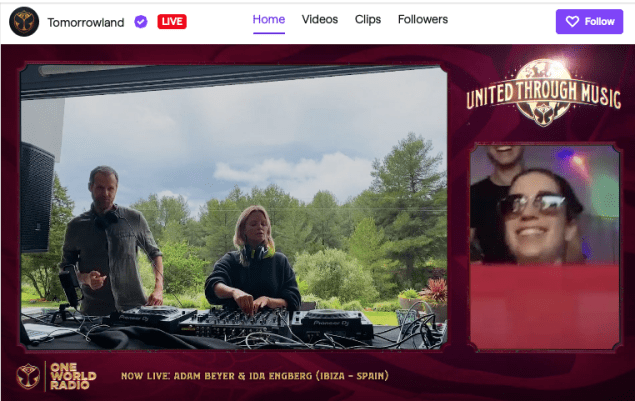Click the red panel below the webcam
This screenshot has width=635, height=401.
click(x=544, y=306)
